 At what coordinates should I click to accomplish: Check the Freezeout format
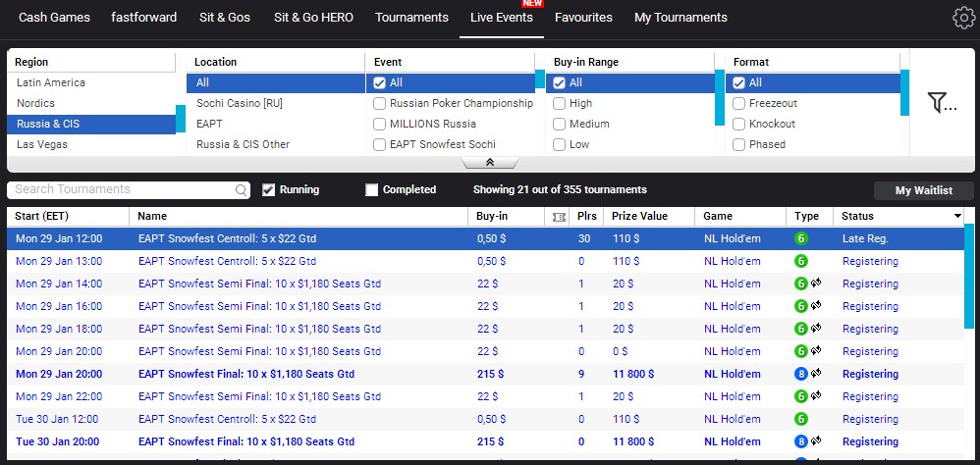[x=738, y=103]
